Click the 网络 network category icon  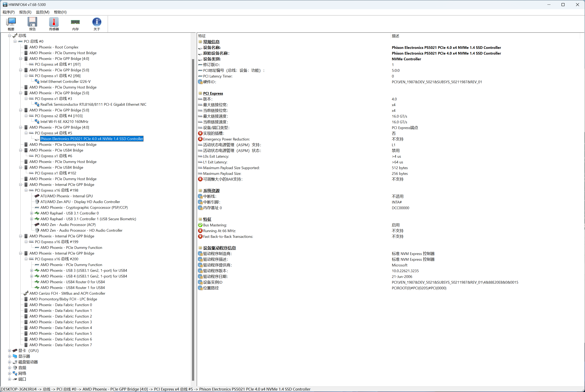click(x=15, y=374)
